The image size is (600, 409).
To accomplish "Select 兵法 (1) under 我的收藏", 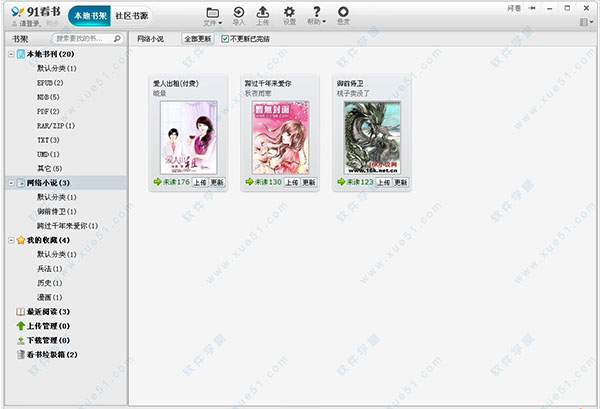I will point(50,269).
